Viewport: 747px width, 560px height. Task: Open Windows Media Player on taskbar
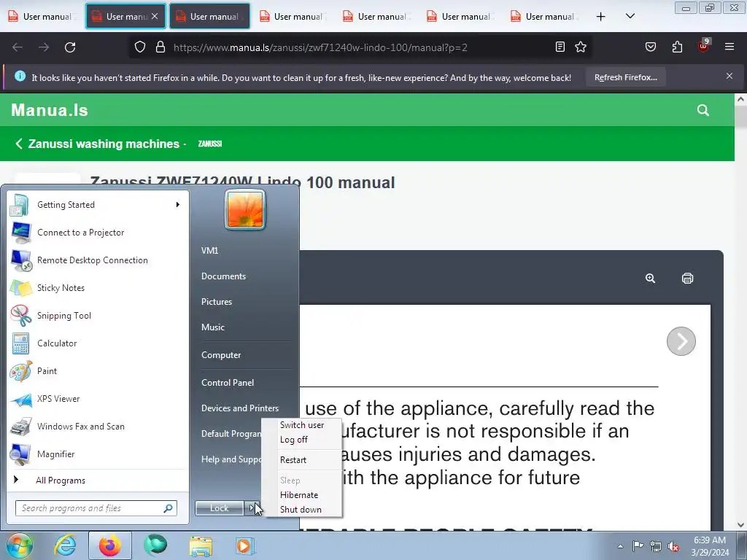pos(245,545)
